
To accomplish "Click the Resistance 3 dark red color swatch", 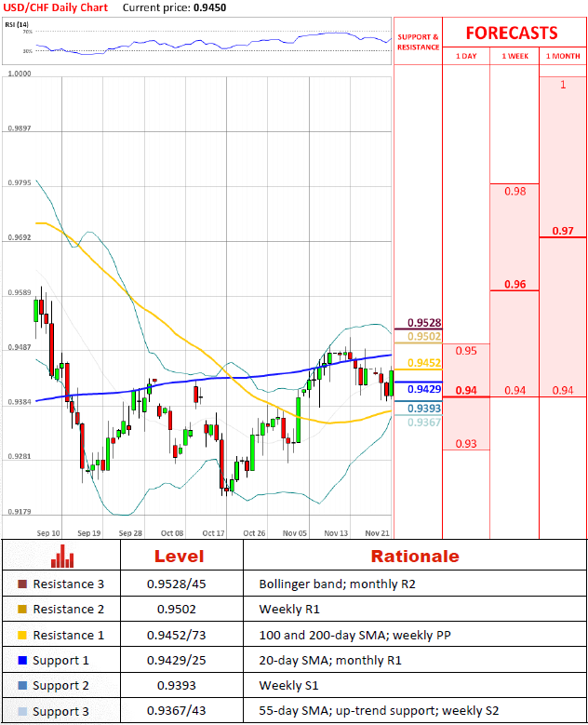I will (x=22, y=584).
